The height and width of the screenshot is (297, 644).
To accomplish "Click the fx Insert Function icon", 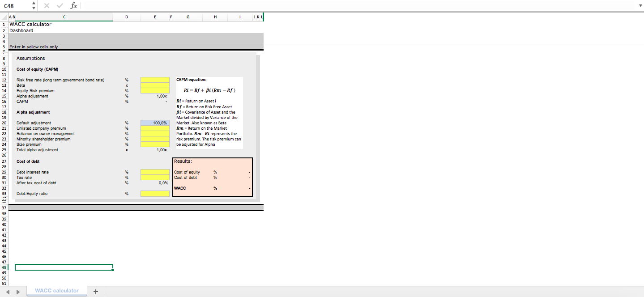I will pos(73,6).
